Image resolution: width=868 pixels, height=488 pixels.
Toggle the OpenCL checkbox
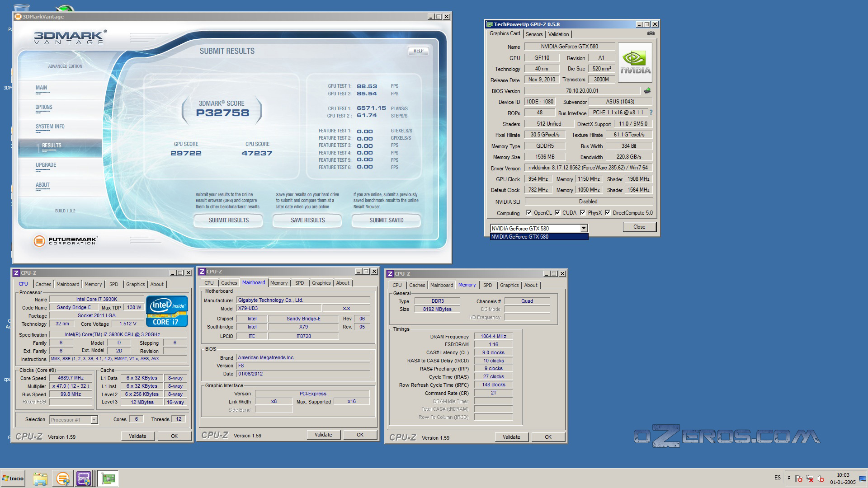(529, 213)
